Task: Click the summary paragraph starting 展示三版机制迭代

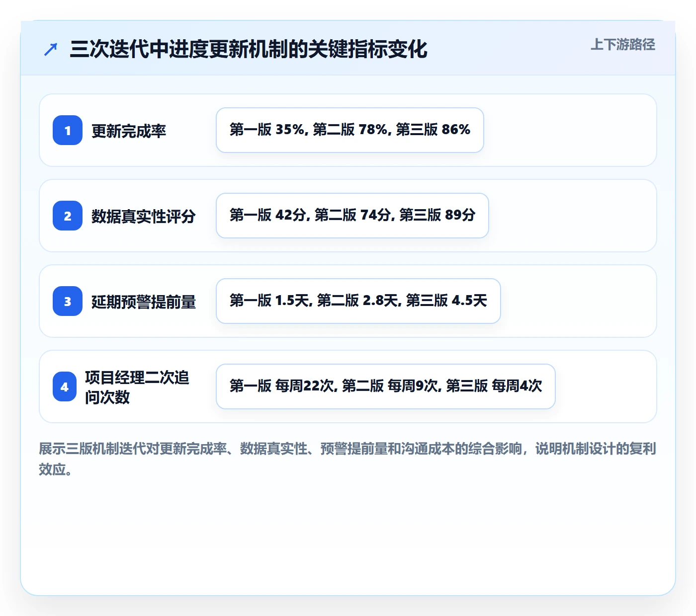Action: pos(348,459)
